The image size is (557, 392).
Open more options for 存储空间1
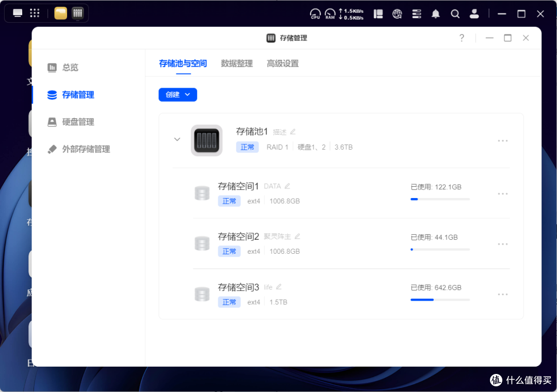[x=503, y=194]
